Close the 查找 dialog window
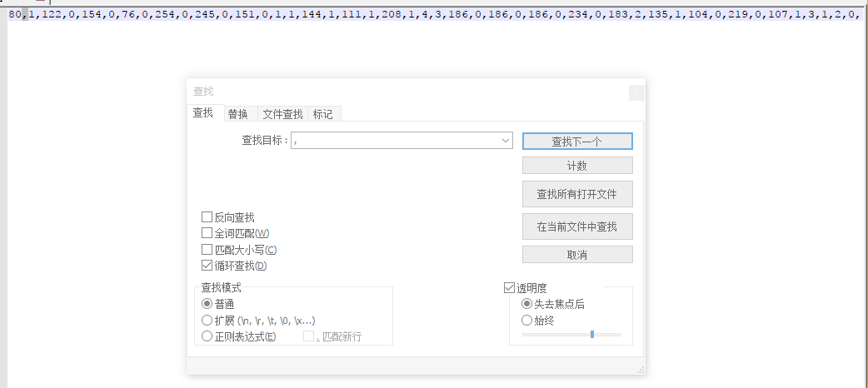 click(636, 93)
